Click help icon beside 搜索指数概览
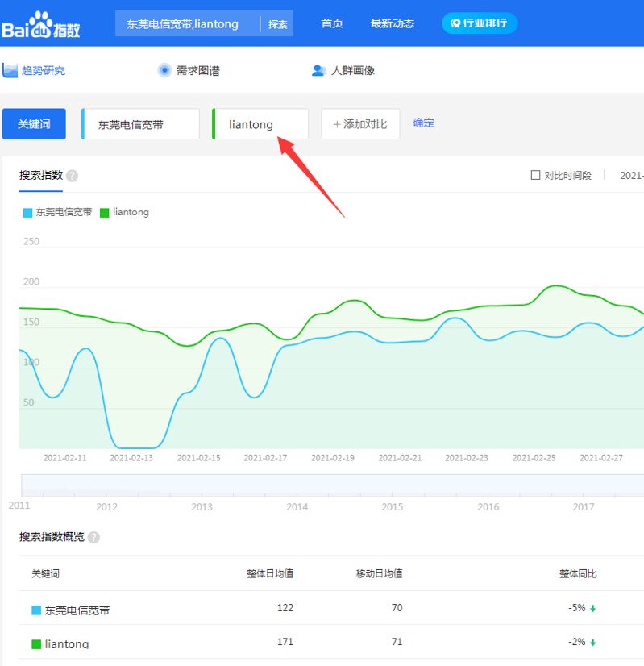This screenshot has width=644, height=666. [x=93, y=538]
